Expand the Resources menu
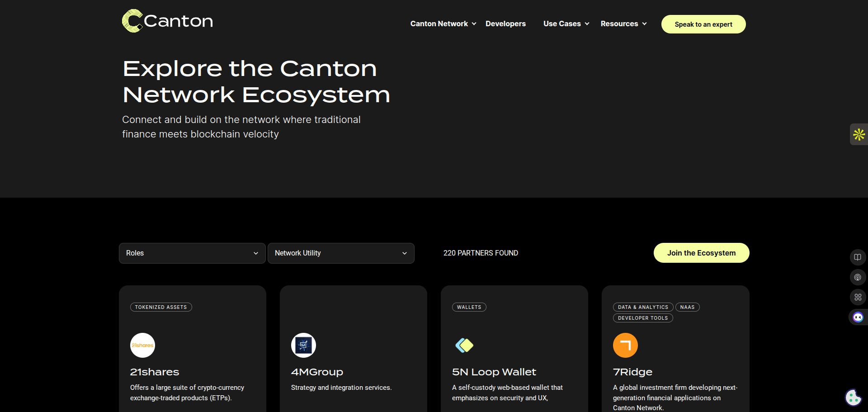 tap(623, 24)
